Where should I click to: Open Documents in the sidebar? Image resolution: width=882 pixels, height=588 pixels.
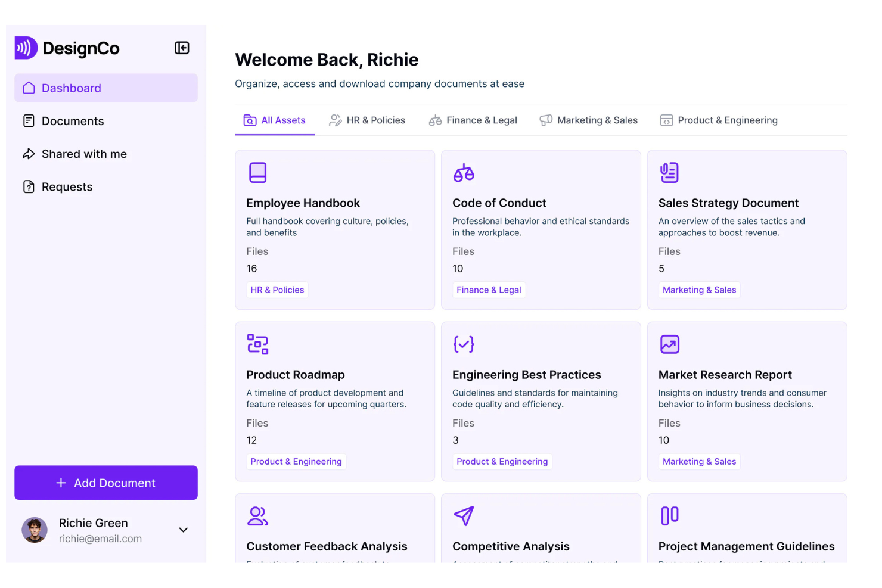click(x=106, y=121)
